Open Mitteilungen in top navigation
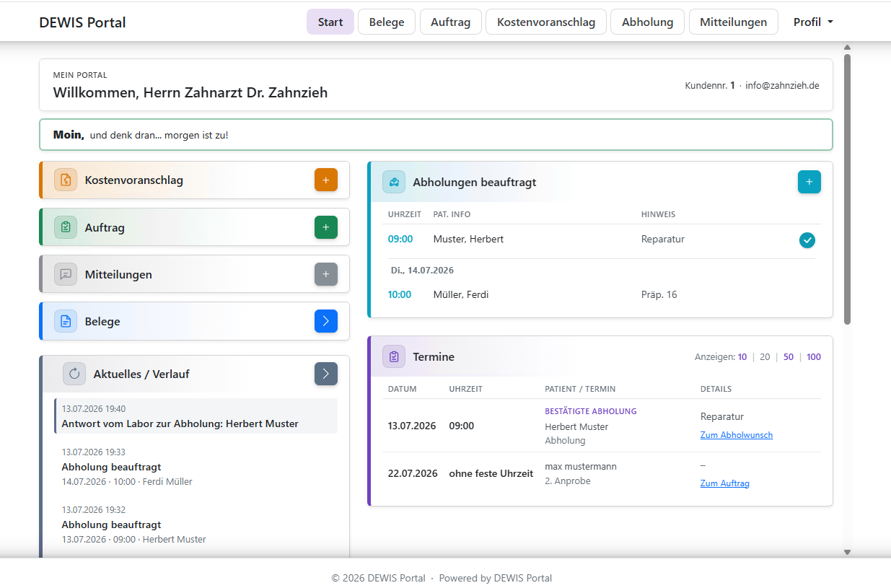The width and height of the screenshot is (891, 588). [734, 22]
